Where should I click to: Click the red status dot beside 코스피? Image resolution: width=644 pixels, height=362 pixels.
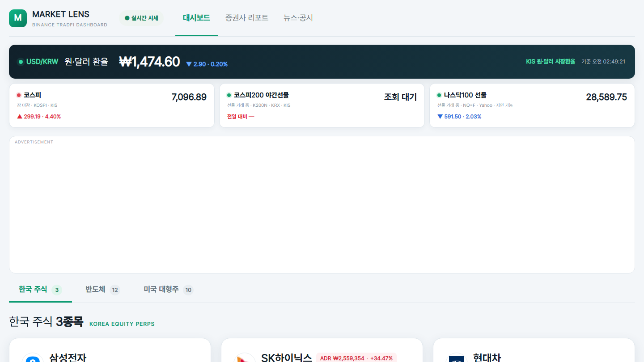(x=19, y=95)
